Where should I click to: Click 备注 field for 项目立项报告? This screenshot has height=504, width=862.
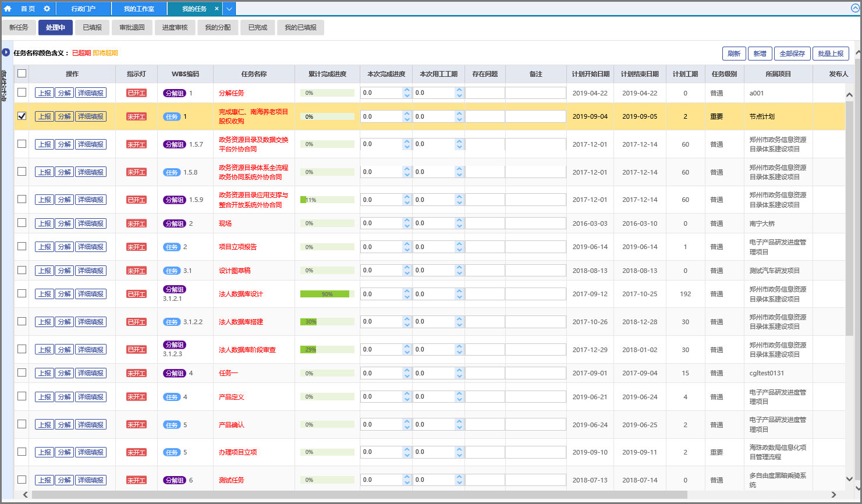coord(535,247)
